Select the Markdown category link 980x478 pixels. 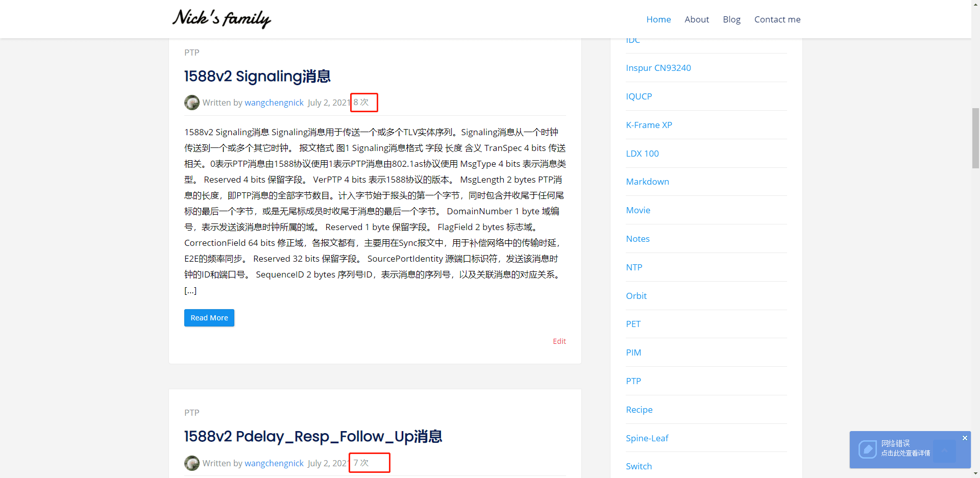pyautogui.click(x=647, y=182)
